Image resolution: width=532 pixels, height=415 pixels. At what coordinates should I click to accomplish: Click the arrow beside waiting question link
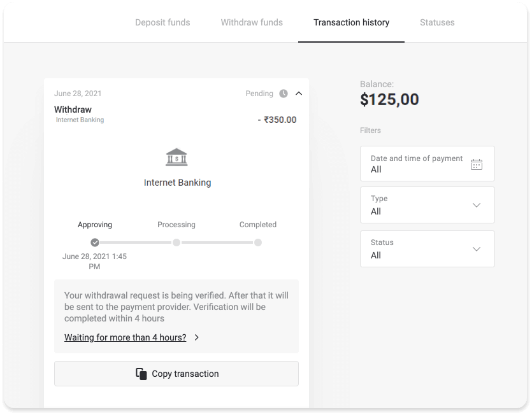tap(198, 337)
